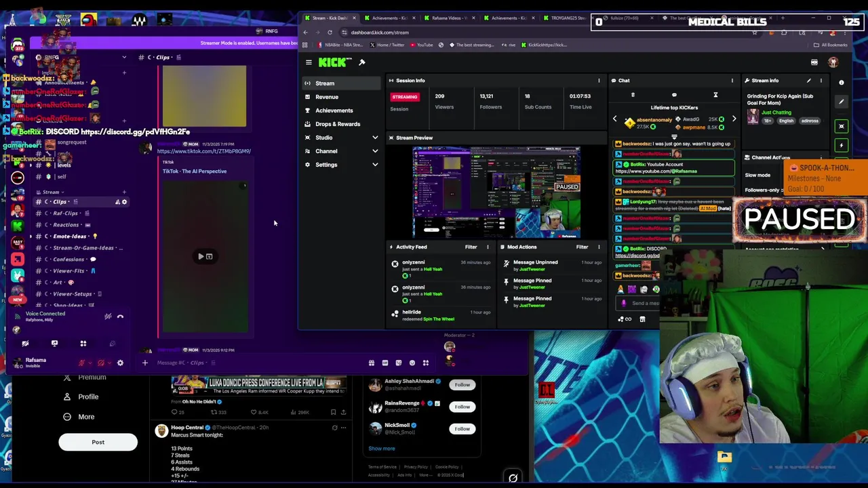The height and width of the screenshot is (488, 868).
Task: Toggle Discord headphone deafen
Action: pyautogui.click(x=101, y=363)
